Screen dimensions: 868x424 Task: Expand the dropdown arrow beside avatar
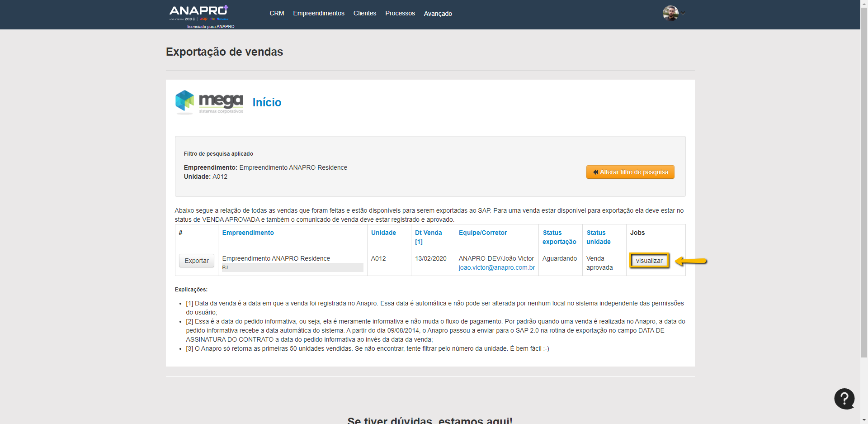[x=684, y=14]
